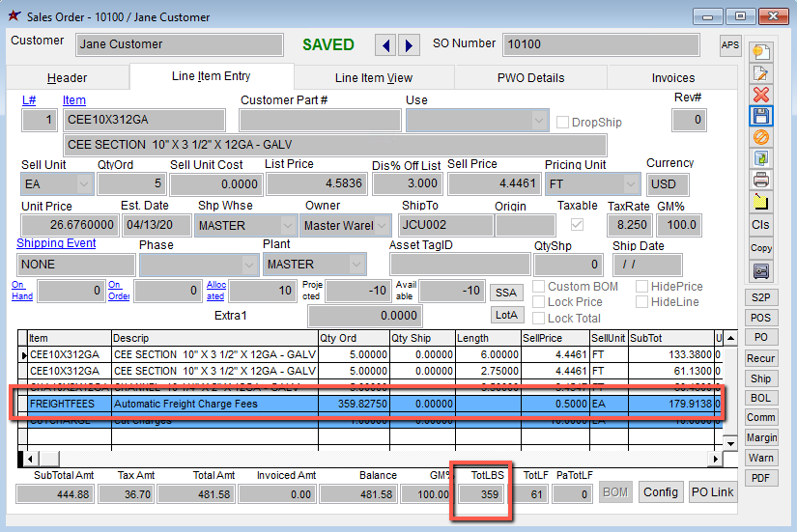Image resolution: width=797 pixels, height=532 pixels.
Task: Click the PO side button
Action: point(761,337)
